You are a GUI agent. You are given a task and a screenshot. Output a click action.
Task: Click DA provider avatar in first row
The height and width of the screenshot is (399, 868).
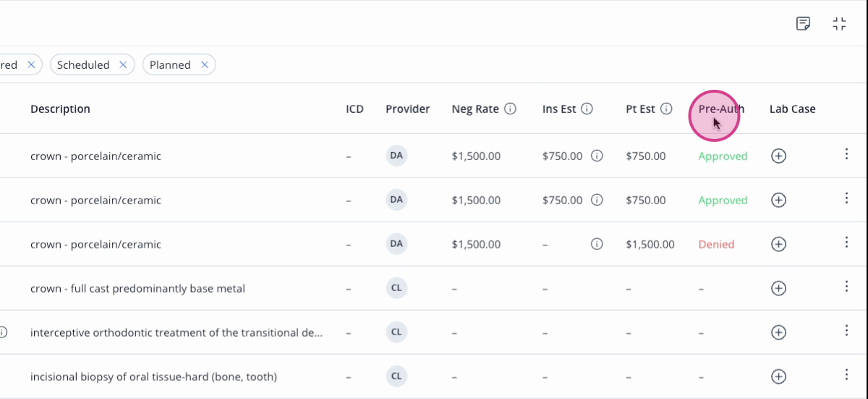[x=396, y=156]
